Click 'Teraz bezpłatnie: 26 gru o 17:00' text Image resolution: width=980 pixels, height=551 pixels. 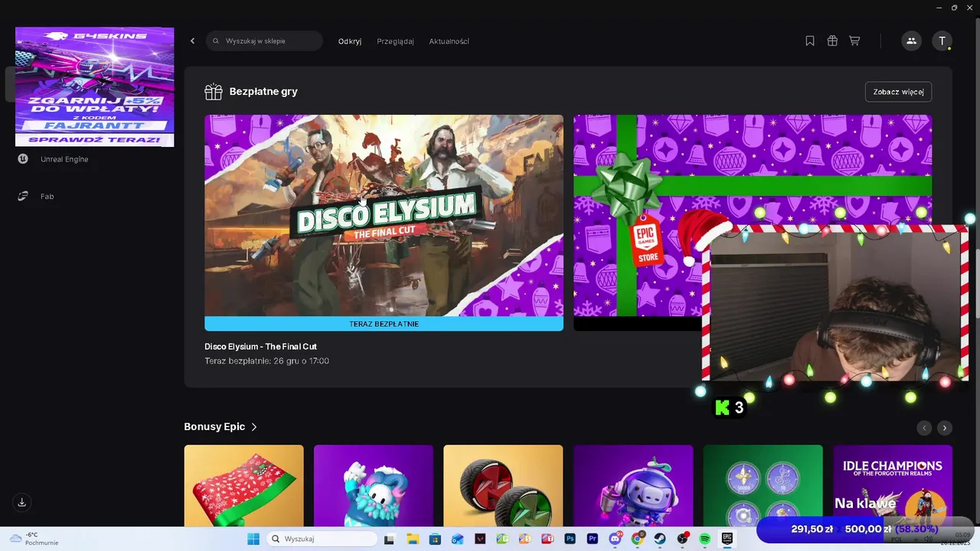click(266, 361)
